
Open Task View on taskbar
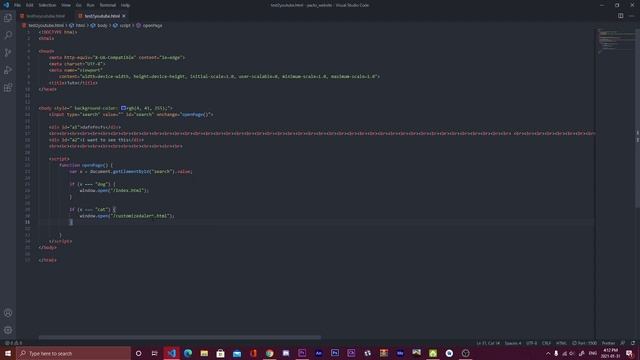155,353
